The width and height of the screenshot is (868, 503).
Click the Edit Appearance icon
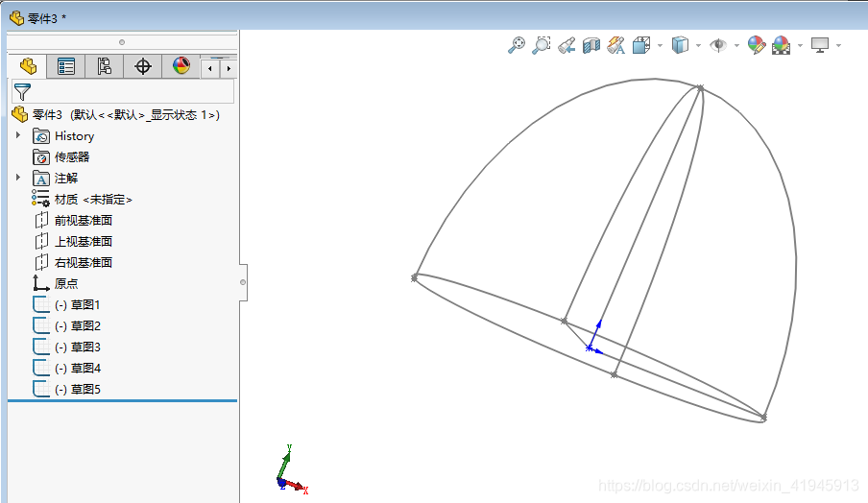pyautogui.click(x=757, y=45)
